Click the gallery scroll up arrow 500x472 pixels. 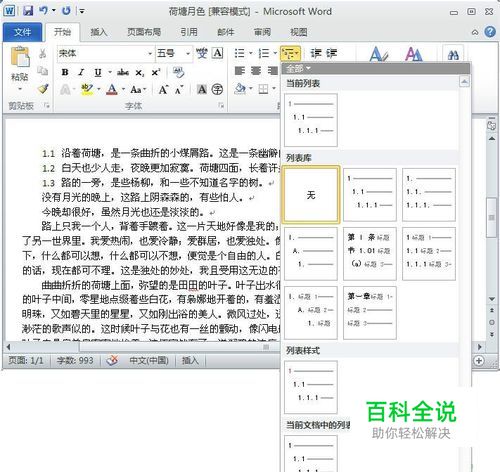(x=464, y=82)
